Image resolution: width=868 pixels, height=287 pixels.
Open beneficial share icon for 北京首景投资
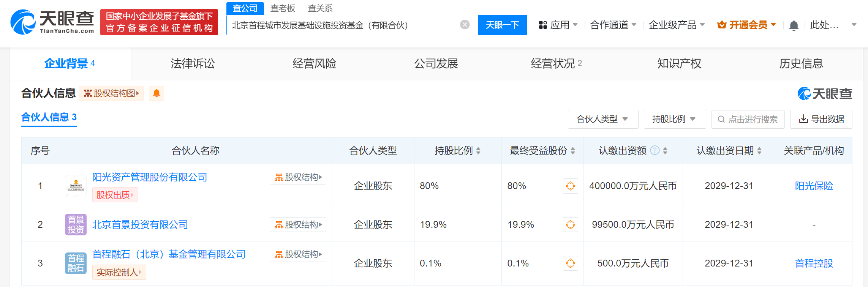[570, 225]
